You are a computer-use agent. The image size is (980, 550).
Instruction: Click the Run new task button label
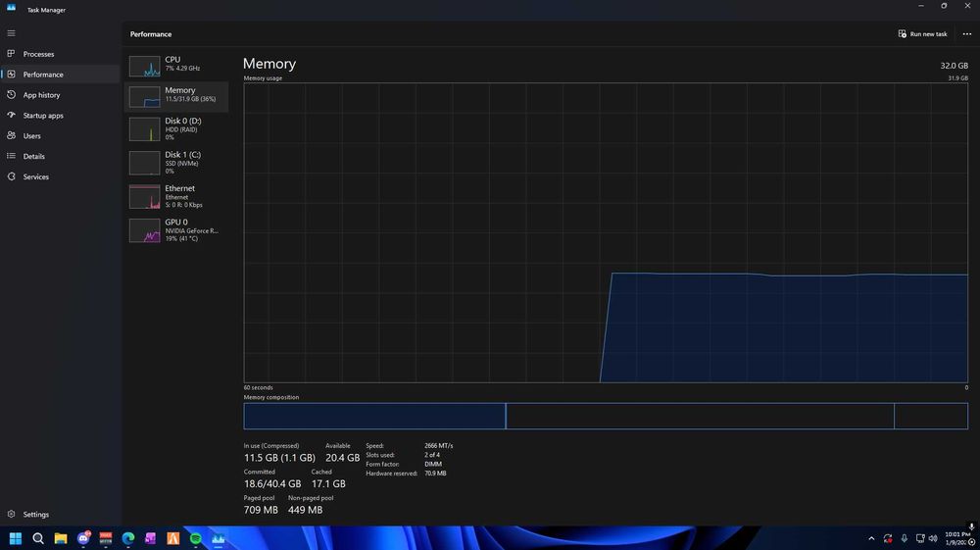click(928, 33)
